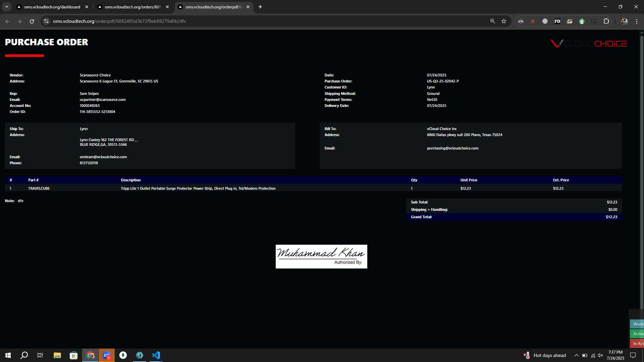Open a new browser tab
This screenshot has width=644, height=362.
point(260,7)
